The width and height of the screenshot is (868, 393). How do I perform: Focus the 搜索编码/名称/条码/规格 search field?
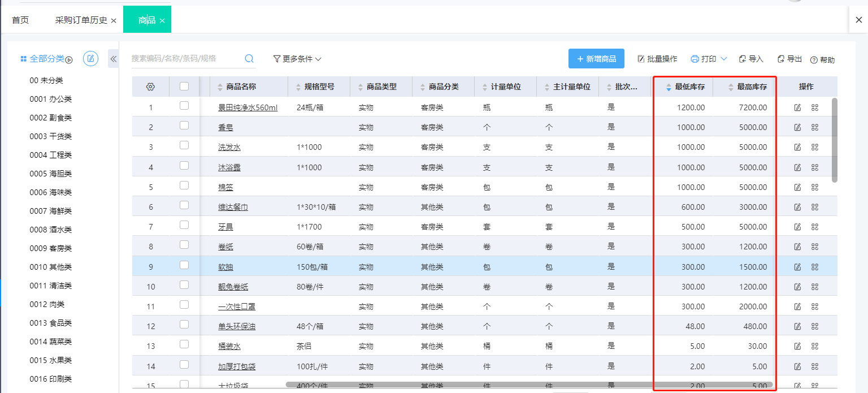pos(186,58)
